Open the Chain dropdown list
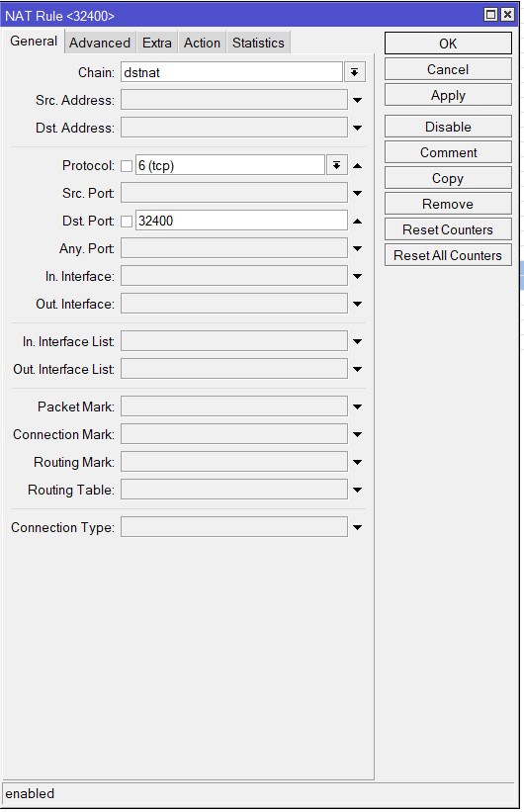This screenshot has height=812, width=524. (x=355, y=72)
